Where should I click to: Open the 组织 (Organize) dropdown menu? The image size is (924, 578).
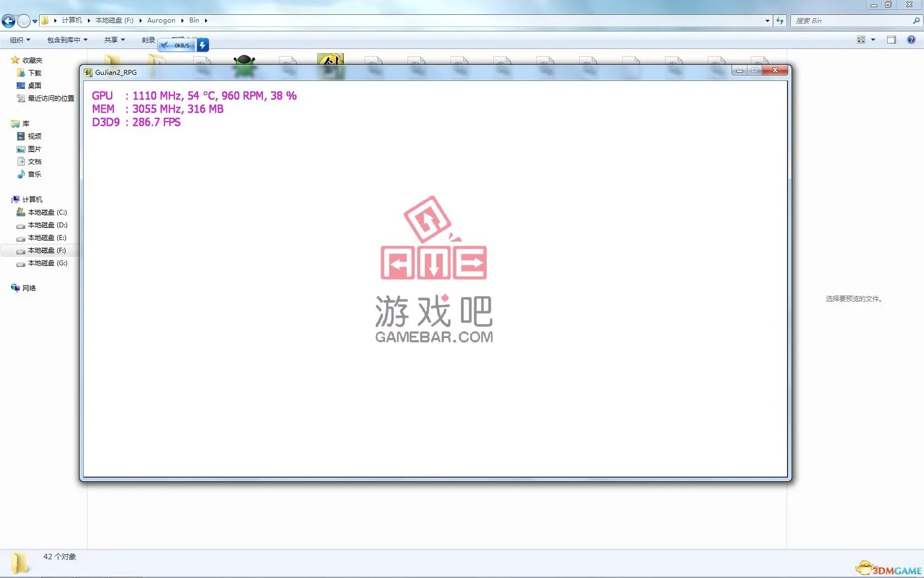[x=20, y=40]
